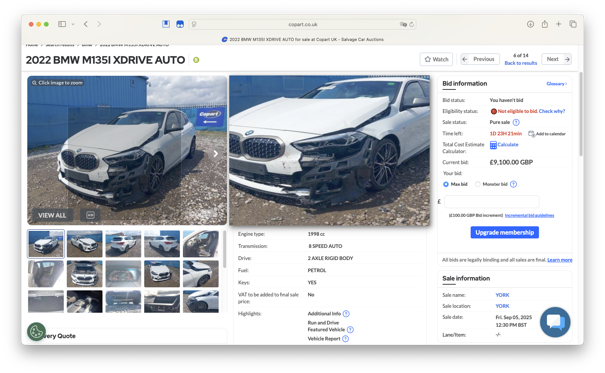Open the YORK sale name link
The height and width of the screenshot is (373, 605).
tap(502, 295)
